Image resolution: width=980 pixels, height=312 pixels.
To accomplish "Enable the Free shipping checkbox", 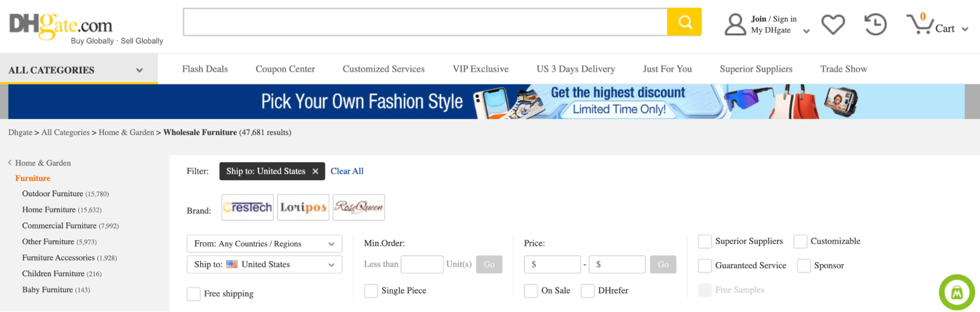I will click(x=193, y=293).
